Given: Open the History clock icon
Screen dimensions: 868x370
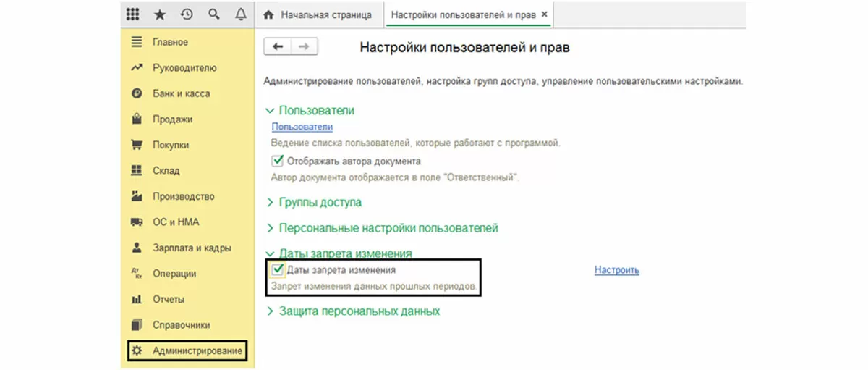Looking at the screenshot, I should point(187,14).
